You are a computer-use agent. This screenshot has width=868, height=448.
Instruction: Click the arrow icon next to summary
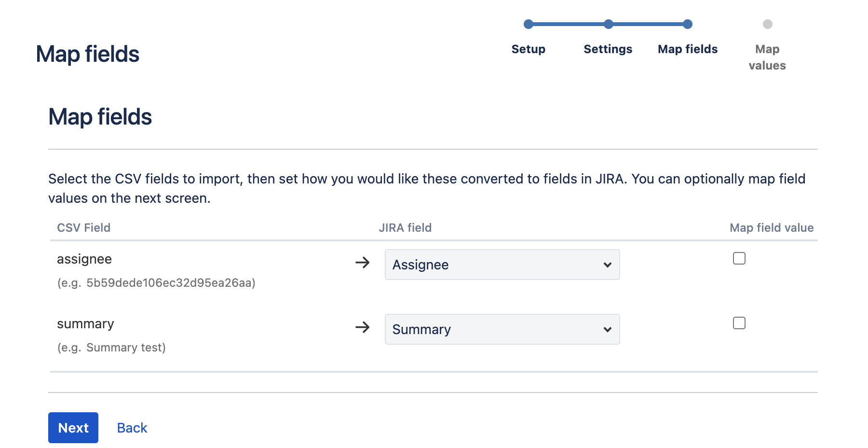[362, 327]
